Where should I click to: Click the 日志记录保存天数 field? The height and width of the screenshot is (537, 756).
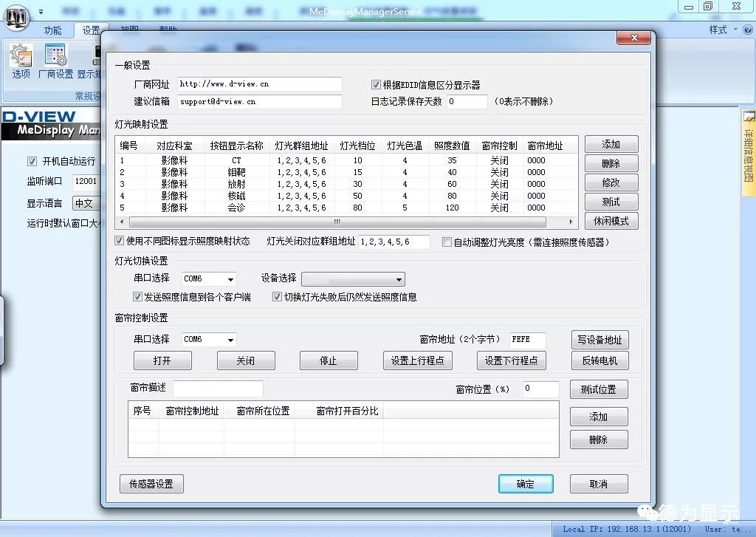click(x=467, y=102)
